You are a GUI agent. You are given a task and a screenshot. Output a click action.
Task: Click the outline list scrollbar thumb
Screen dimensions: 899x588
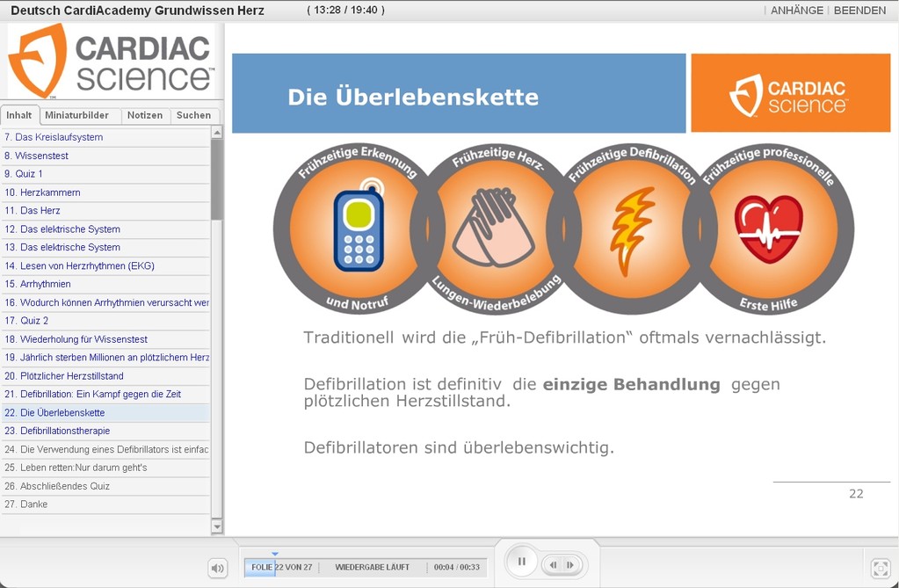[x=217, y=179]
